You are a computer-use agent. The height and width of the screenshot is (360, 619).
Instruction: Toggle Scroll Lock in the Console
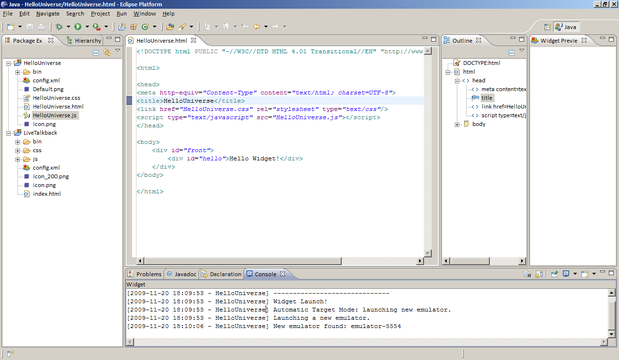point(539,274)
